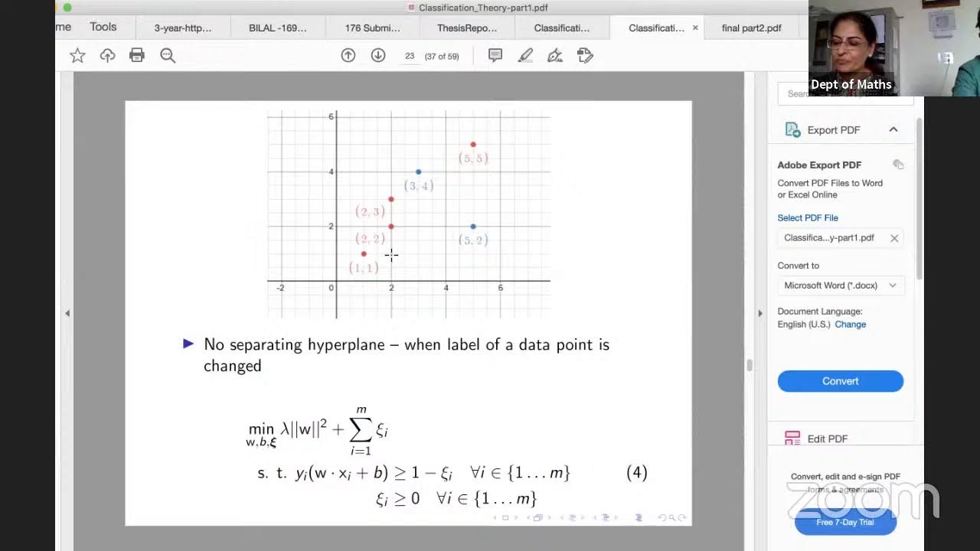Click the sign document pen icon

click(x=555, y=55)
